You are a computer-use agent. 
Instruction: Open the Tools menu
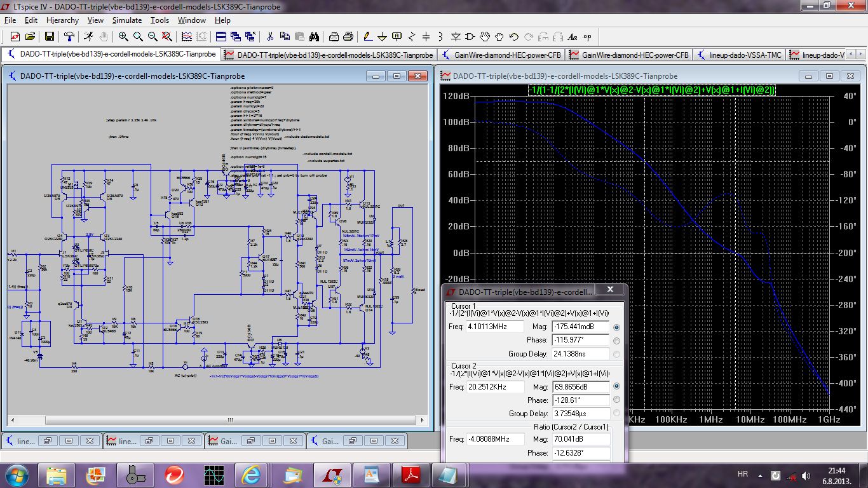(159, 20)
